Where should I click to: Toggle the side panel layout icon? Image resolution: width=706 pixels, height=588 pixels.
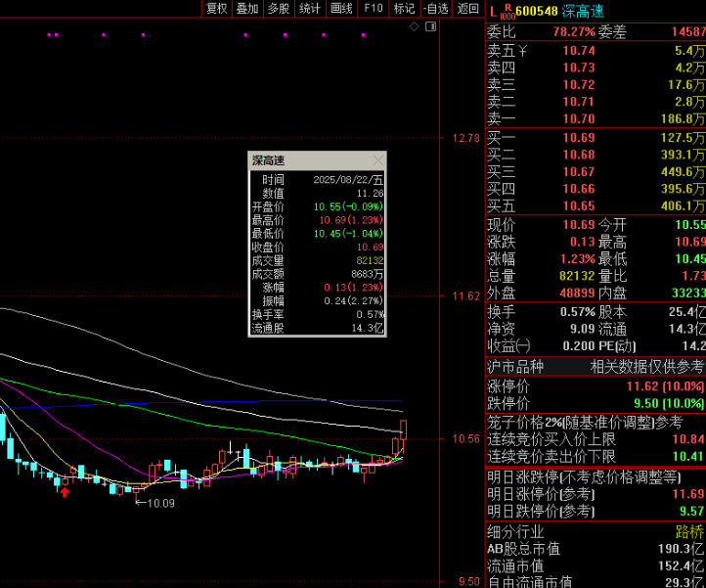[431, 26]
